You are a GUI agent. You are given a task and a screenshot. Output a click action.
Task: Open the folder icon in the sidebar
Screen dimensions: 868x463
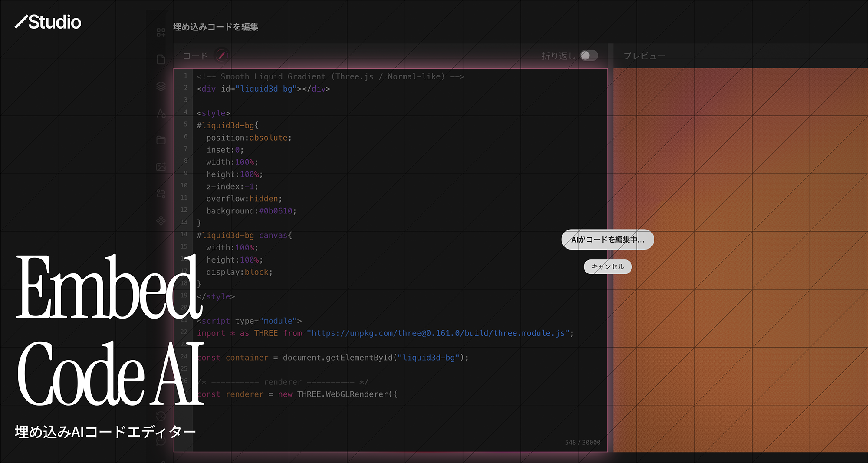coord(161,140)
